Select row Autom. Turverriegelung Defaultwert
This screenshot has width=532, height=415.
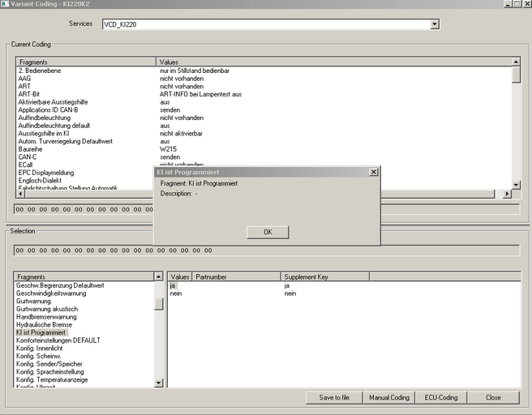point(65,141)
